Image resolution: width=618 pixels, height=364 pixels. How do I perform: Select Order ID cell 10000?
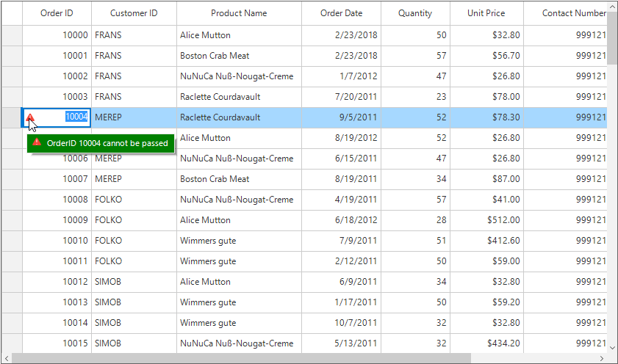click(57, 35)
